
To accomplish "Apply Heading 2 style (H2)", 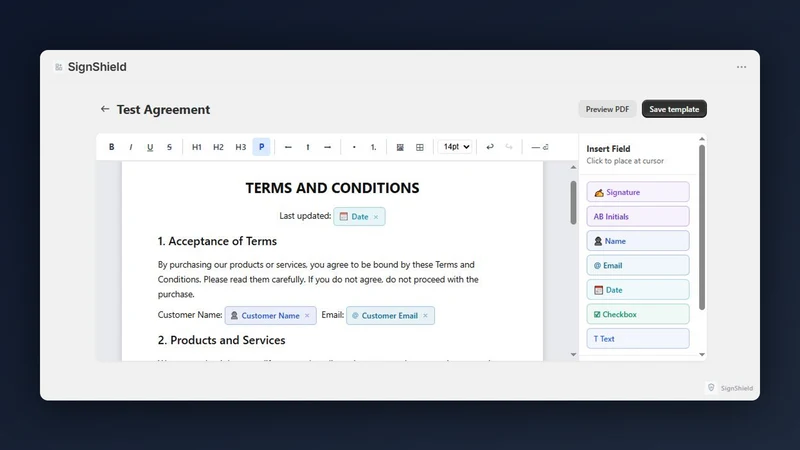I will 218,147.
